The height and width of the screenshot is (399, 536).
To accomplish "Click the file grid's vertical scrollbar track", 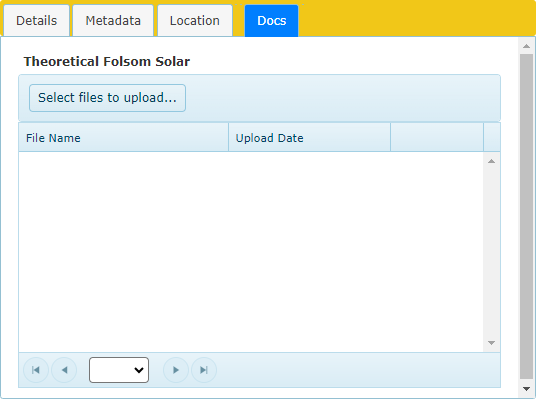I will pos(491,252).
